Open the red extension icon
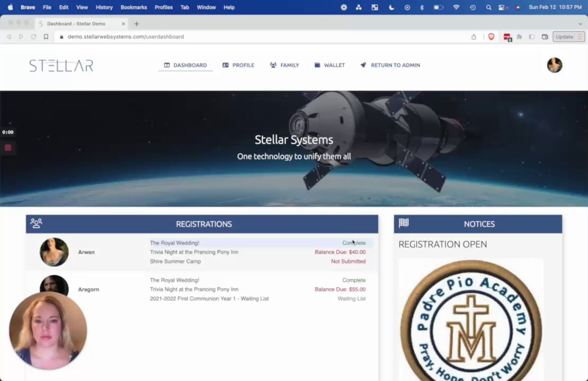The width and height of the screenshot is (588, 381). (x=507, y=37)
